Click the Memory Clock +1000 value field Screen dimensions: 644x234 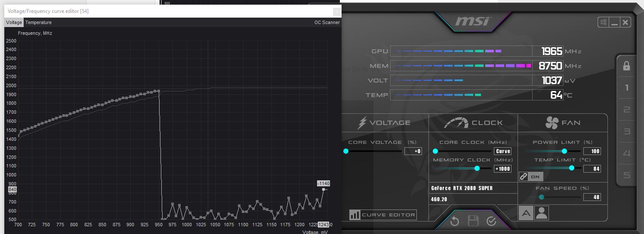[502, 169]
